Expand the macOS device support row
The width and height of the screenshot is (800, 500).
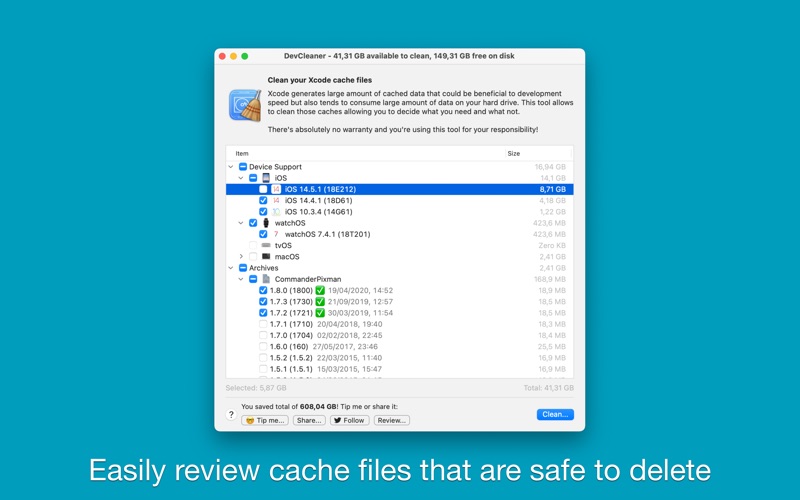coord(241,257)
